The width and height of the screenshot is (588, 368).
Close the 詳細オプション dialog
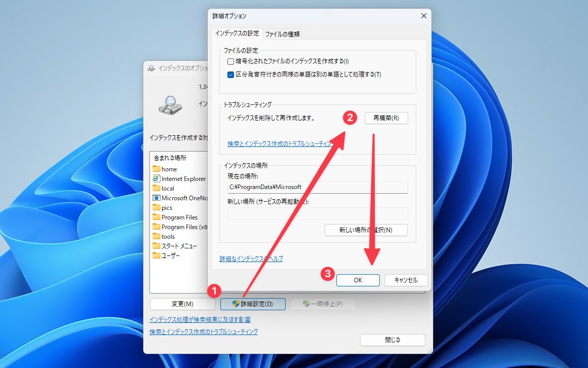[x=424, y=16]
